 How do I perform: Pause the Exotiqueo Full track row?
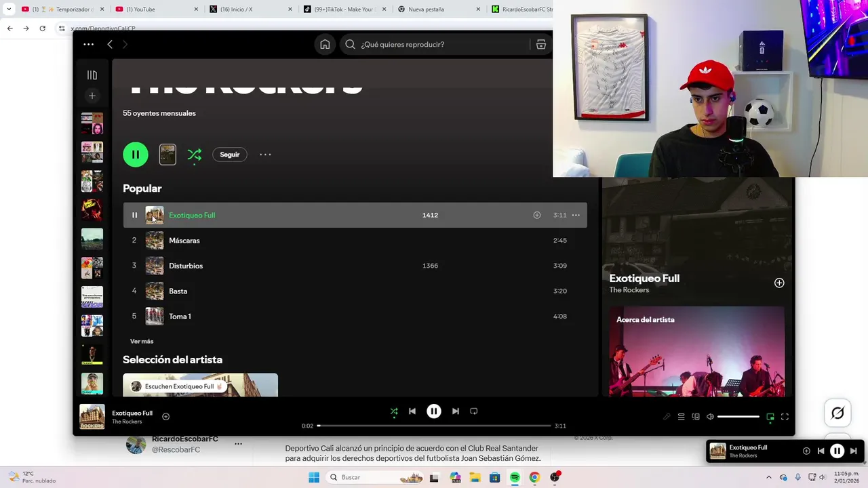pyautogui.click(x=134, y=215)
